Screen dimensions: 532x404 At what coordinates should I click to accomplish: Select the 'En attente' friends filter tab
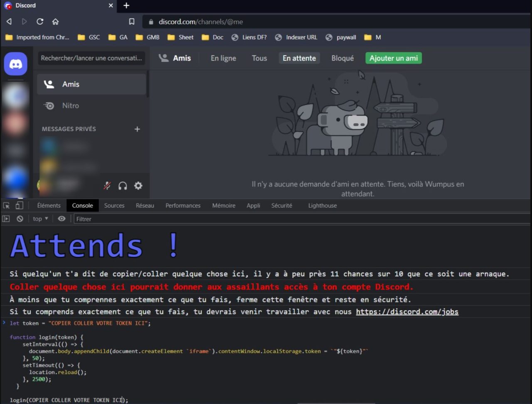point(299,58)
